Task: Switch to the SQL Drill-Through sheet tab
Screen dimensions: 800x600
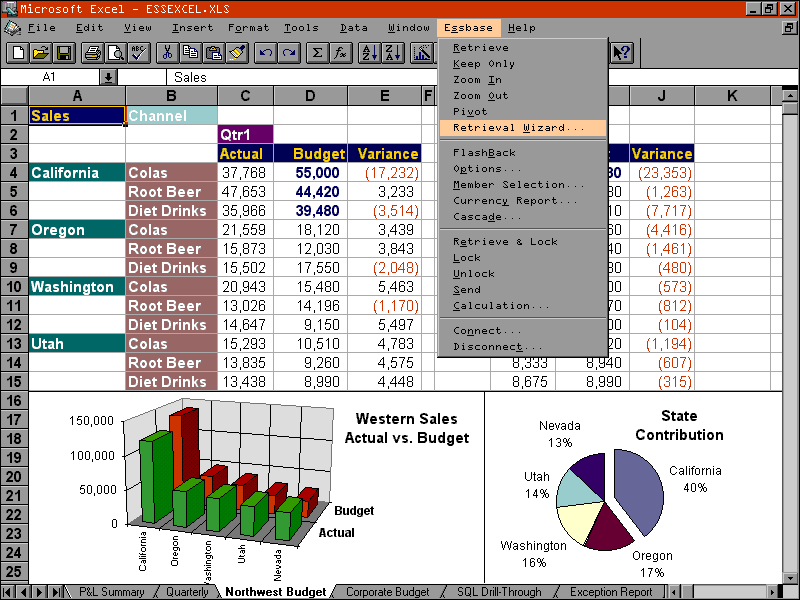Action: pyautogui.click(x=499, y=592)
